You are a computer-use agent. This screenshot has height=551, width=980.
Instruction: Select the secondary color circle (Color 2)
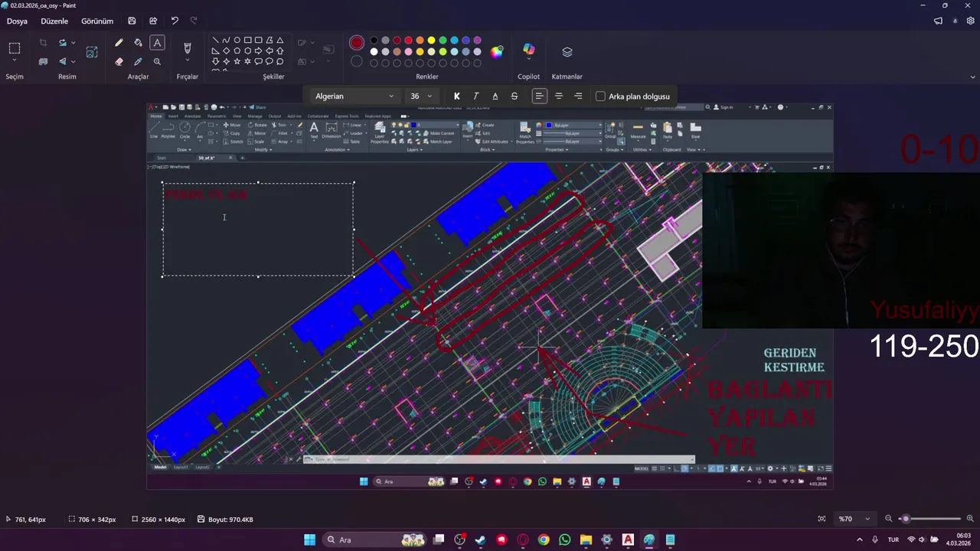pyautogui.click(x=357, y=62)
